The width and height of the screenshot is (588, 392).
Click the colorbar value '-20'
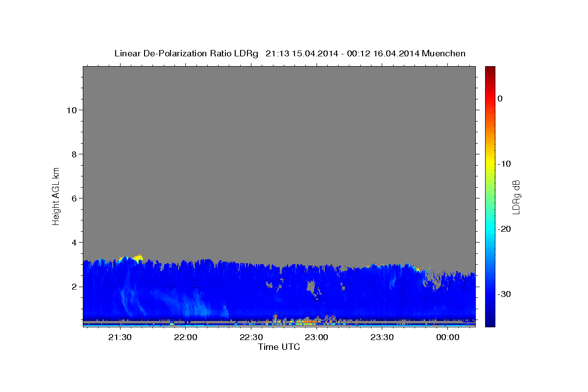[504, 229]
